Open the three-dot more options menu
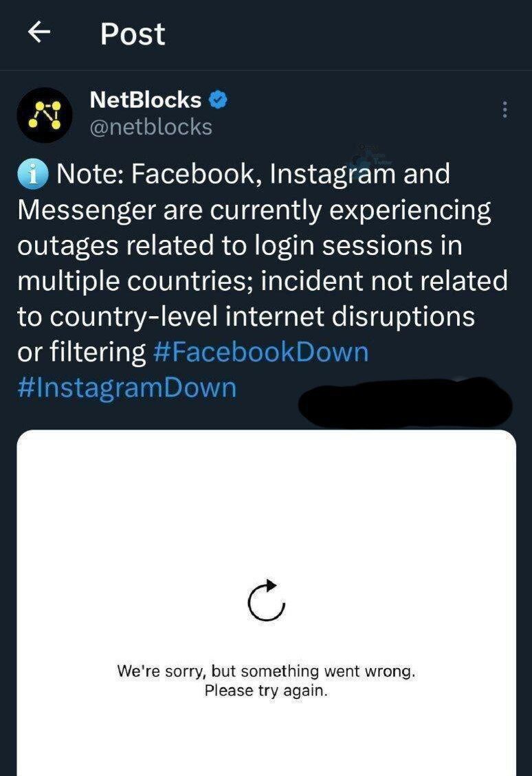 [x=505, y=109]
